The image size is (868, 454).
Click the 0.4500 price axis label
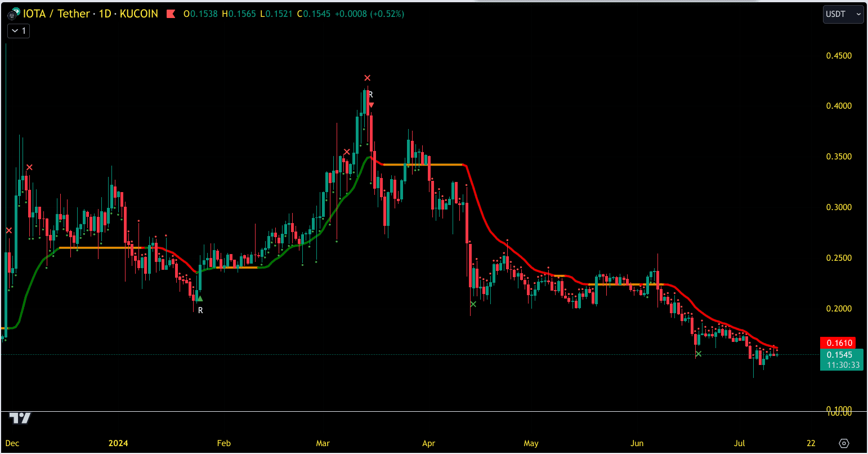tap(839, 55)
